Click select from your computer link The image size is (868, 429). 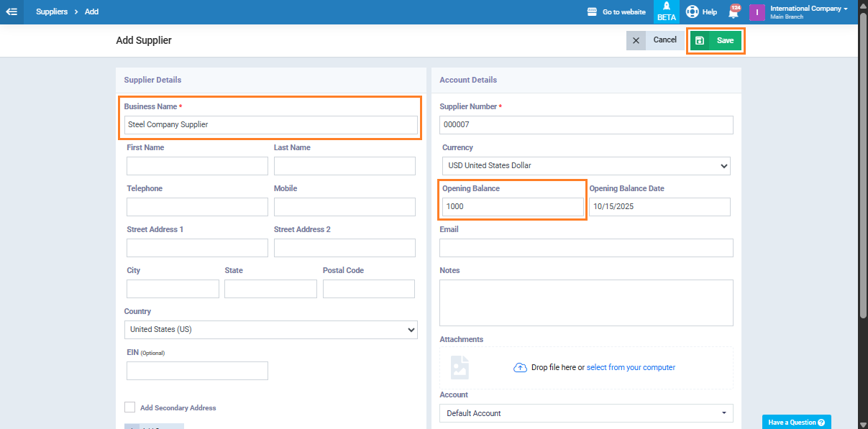(x=631, y=367)
